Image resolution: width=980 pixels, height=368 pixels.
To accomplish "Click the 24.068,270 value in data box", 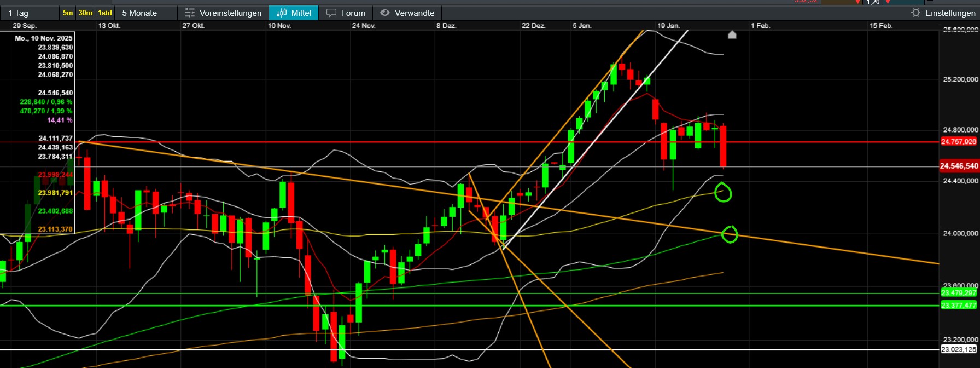I will [55, 74].
